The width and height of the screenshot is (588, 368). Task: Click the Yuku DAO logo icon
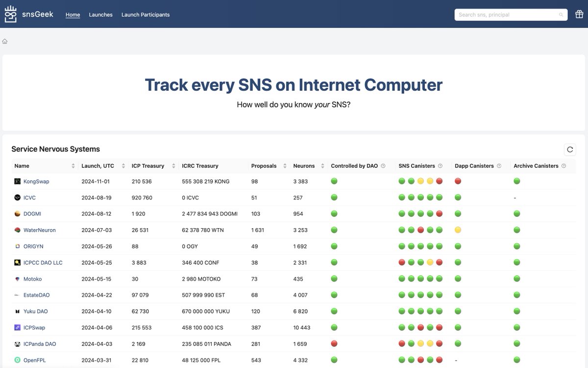[18, 311]
